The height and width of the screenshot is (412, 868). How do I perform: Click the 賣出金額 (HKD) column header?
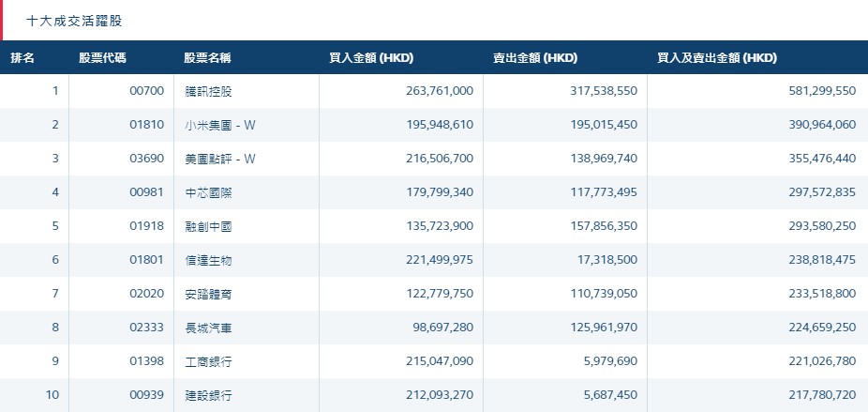pyautogui.click(x=535, y=57)
